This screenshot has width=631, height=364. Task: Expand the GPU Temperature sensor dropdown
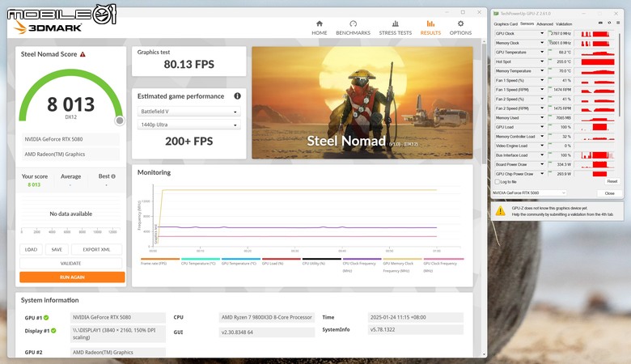(542, 52)
